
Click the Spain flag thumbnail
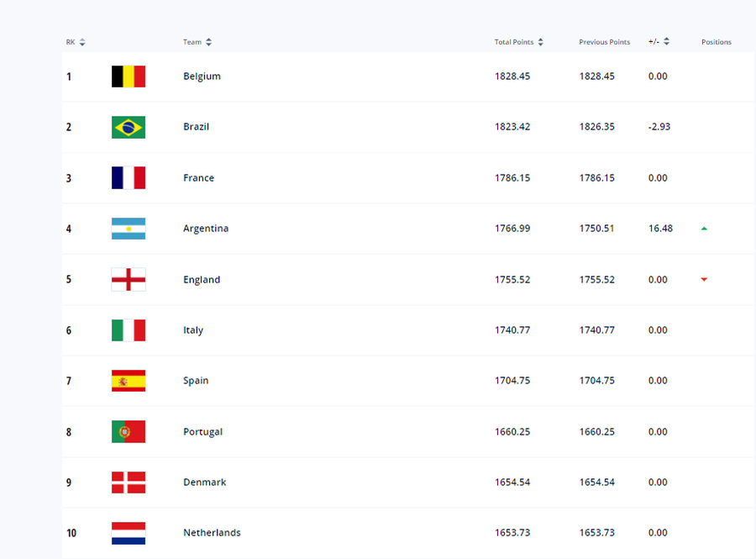(x=129, y=381)
